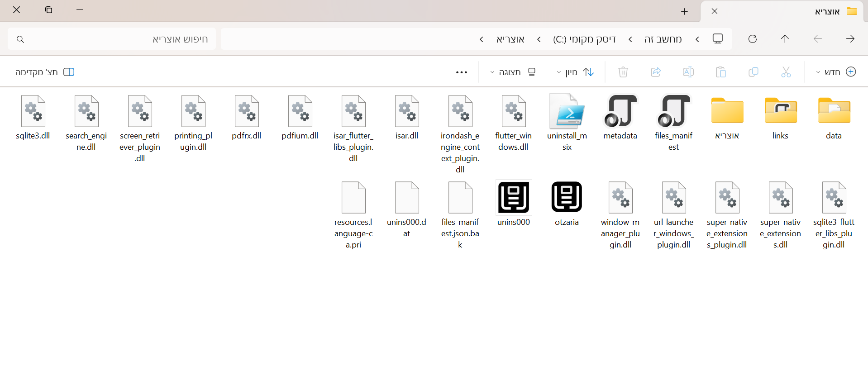Select the links folder

click(x=780, y=117)
